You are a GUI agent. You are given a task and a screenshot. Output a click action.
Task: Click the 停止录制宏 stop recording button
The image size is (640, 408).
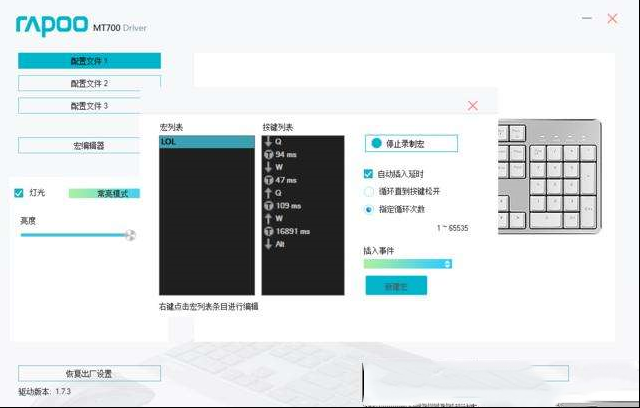pos(411,144)
